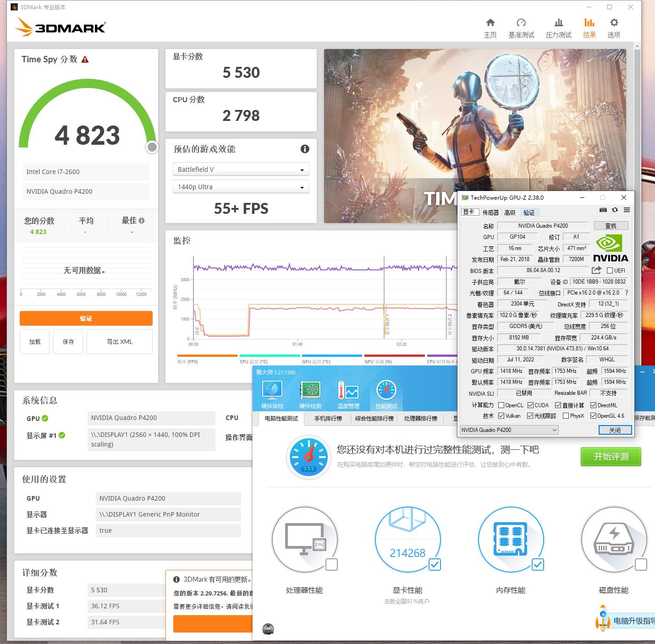
Task: Open the GPU-Z hamburger menu
Action: coord(627,210)
